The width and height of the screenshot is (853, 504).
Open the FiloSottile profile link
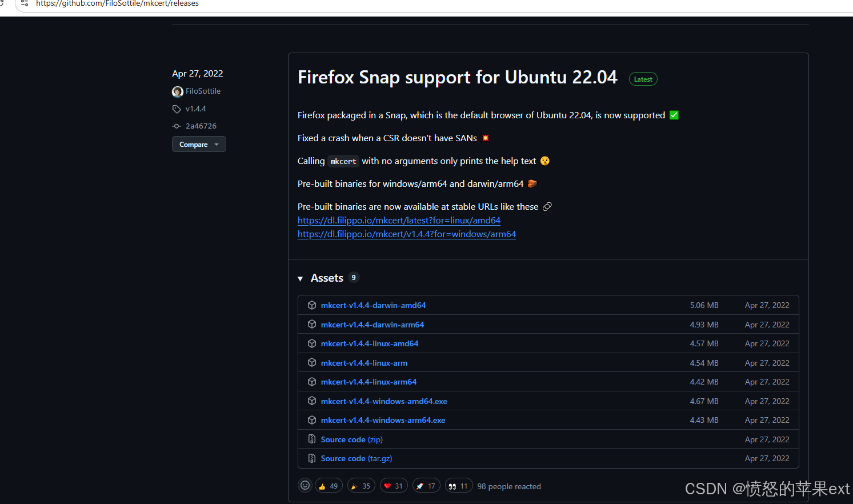pos(203,91)
